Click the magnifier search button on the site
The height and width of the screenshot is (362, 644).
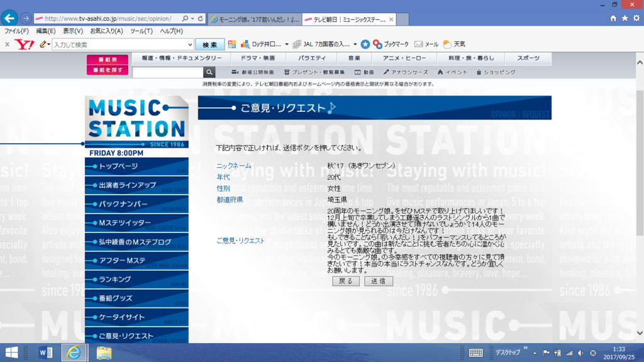coord(209,72)
